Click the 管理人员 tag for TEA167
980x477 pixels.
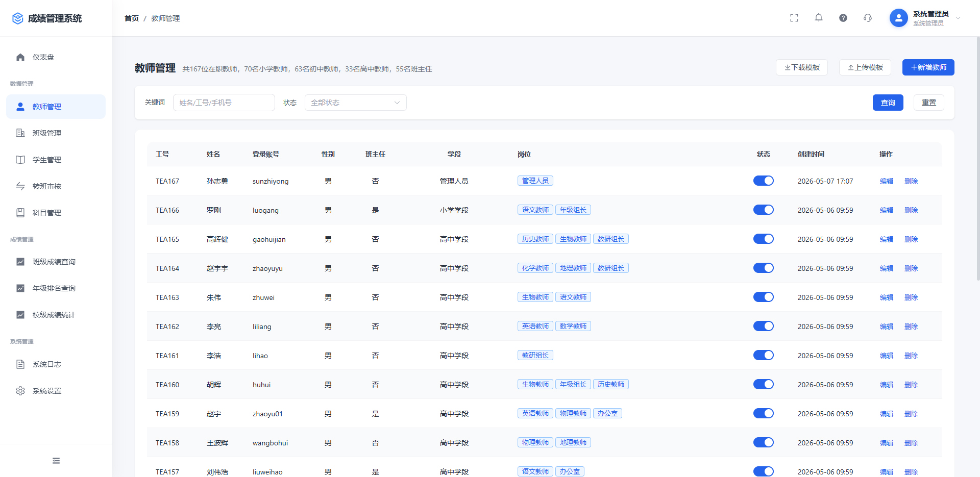535,181
